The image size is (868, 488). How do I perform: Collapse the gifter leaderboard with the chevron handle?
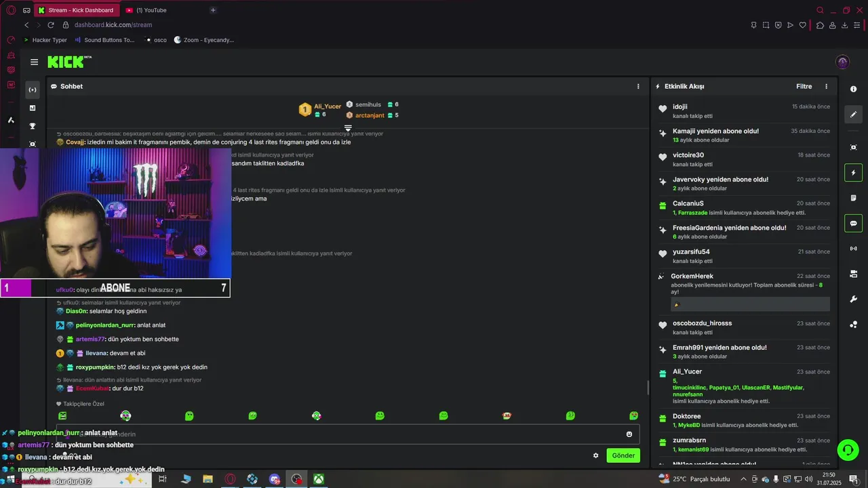click(348, 127)
